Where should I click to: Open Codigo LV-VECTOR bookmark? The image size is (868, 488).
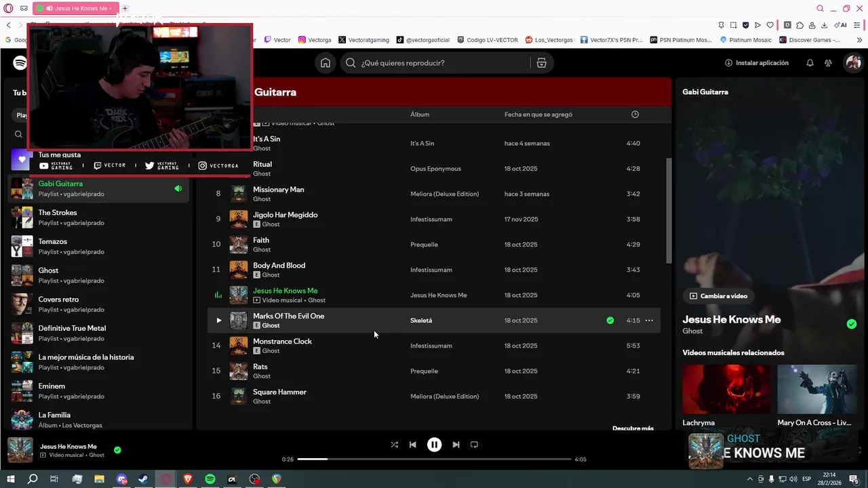click(488, 40)
